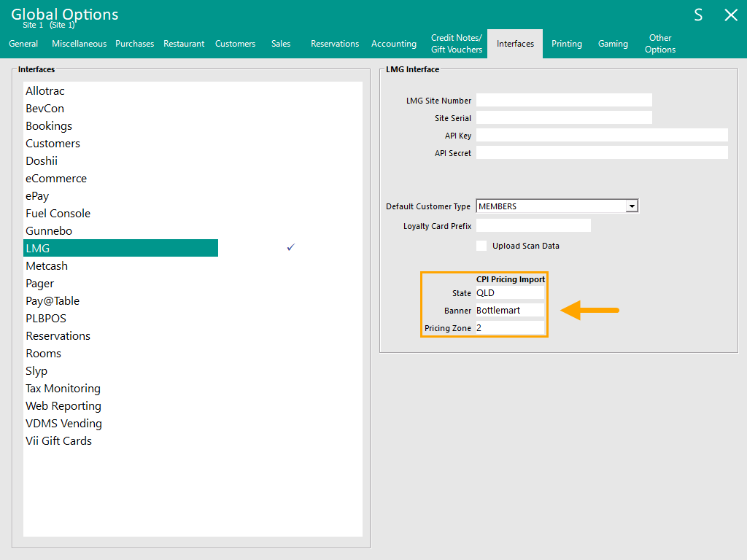Select the Other Options tab
Viewport: 747px width, 560px height.
(x=660, y=44)
